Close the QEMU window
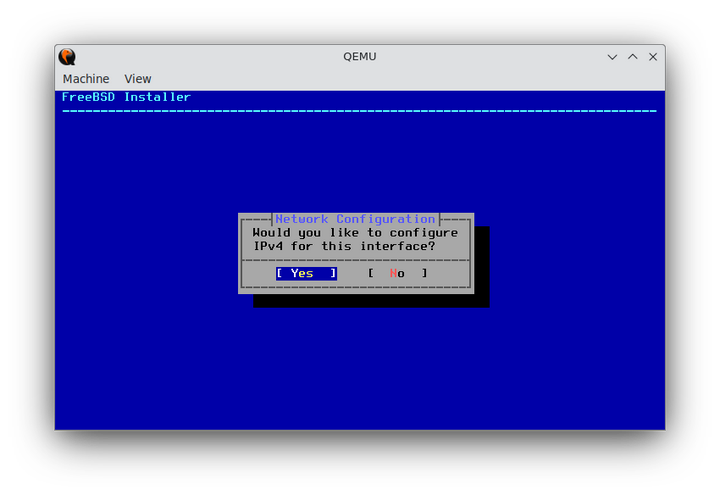The image size is (720, 495). (653, 57)
